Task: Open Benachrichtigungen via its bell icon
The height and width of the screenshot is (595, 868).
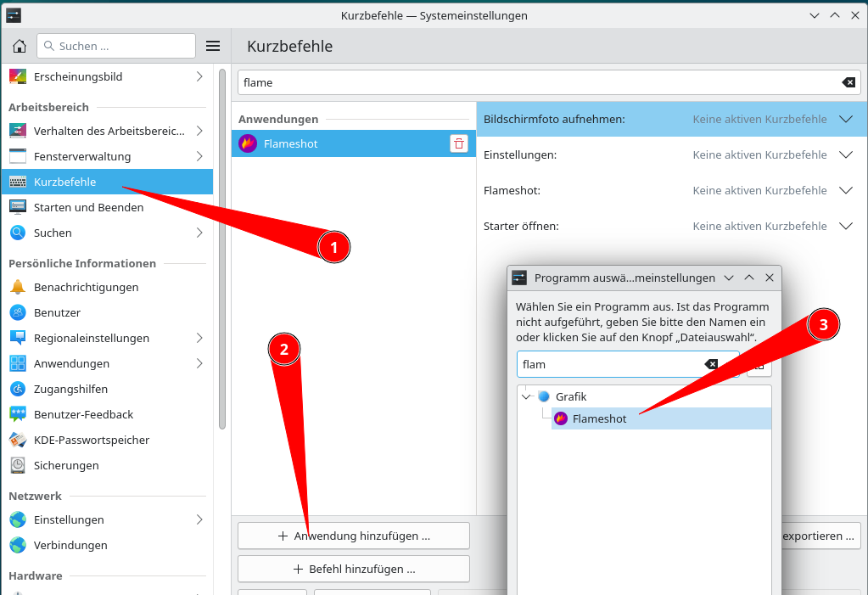Action: click(x=18, y=287)
